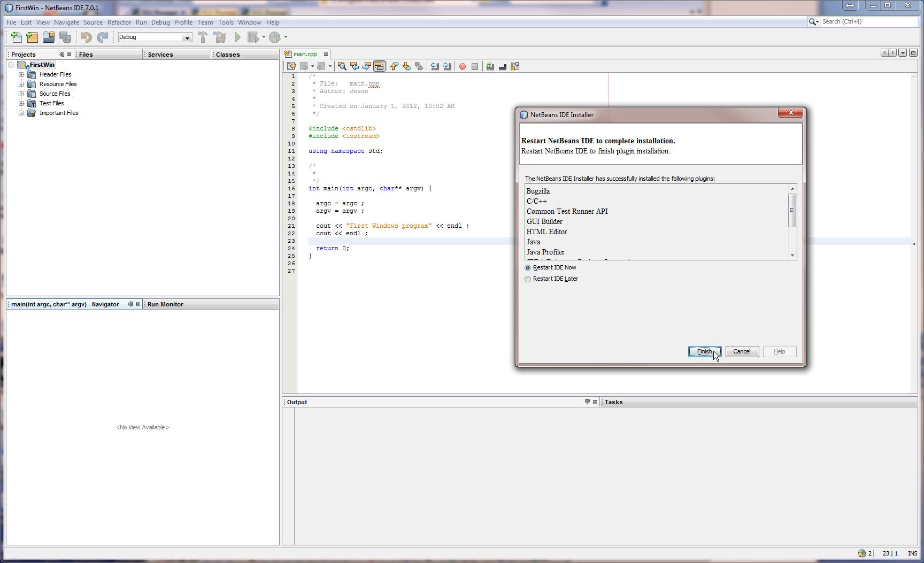Select the Restart IDE Later option

point(552,279)
